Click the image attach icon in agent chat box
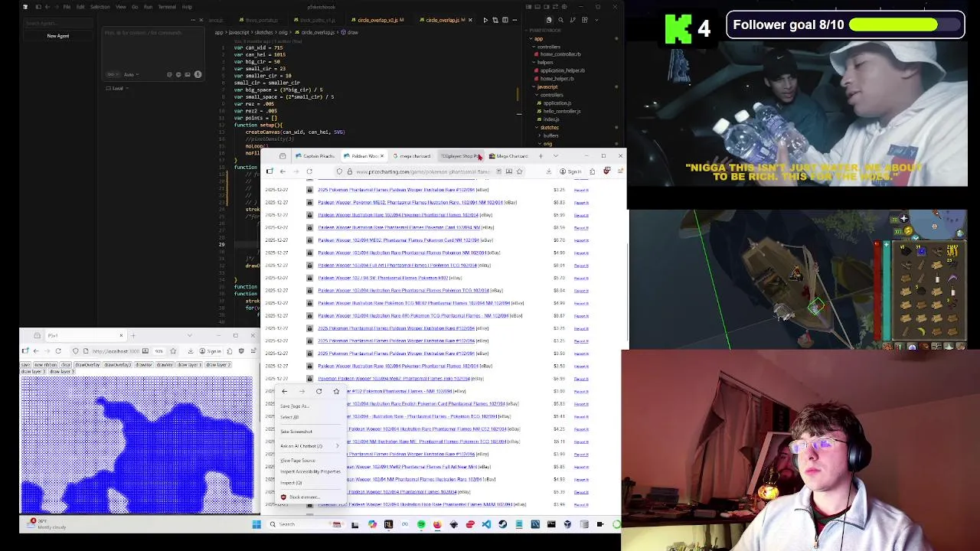This screenshot has height=551, width=980. click(188, 74)
